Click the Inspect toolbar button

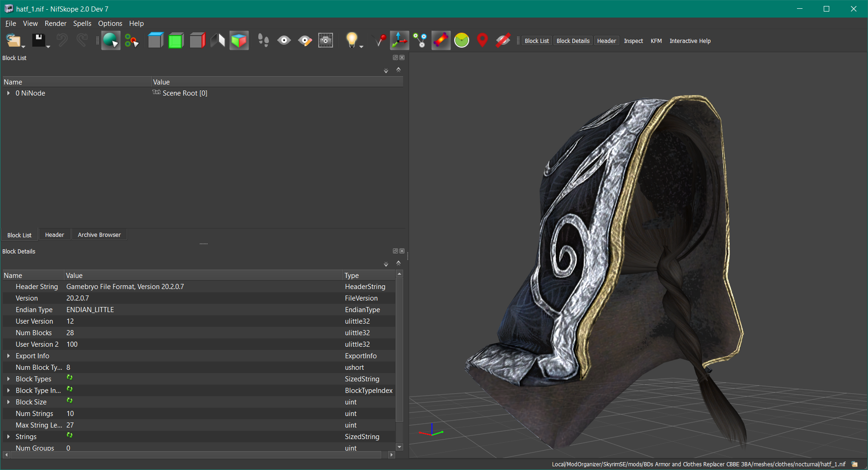(633, 41)
